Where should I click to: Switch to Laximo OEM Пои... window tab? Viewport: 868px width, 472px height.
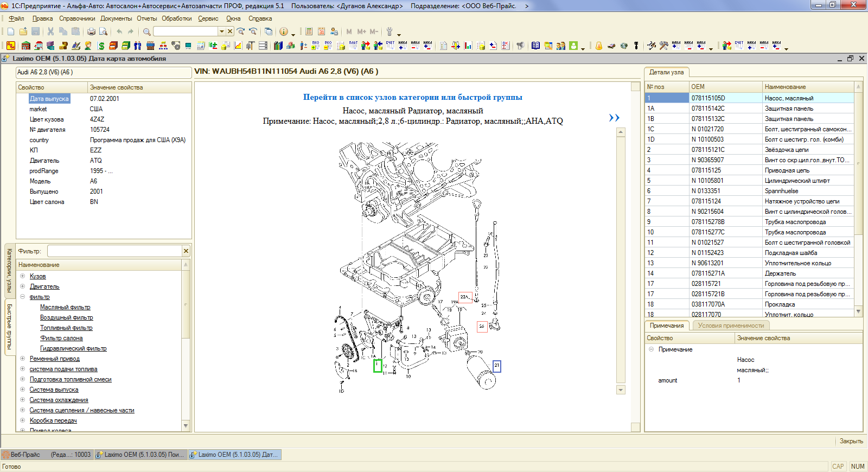141,455
